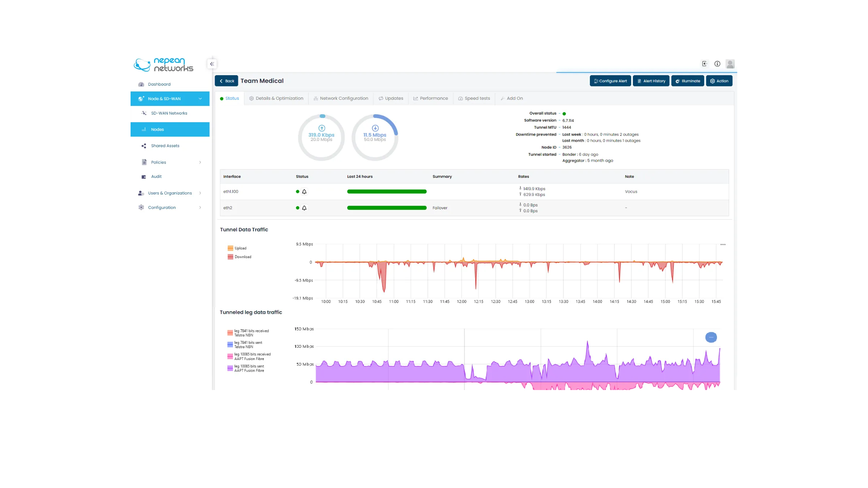
Task: Hide the Download series in Tunnel Data Traffic legend
Action: tap(239, 257)
